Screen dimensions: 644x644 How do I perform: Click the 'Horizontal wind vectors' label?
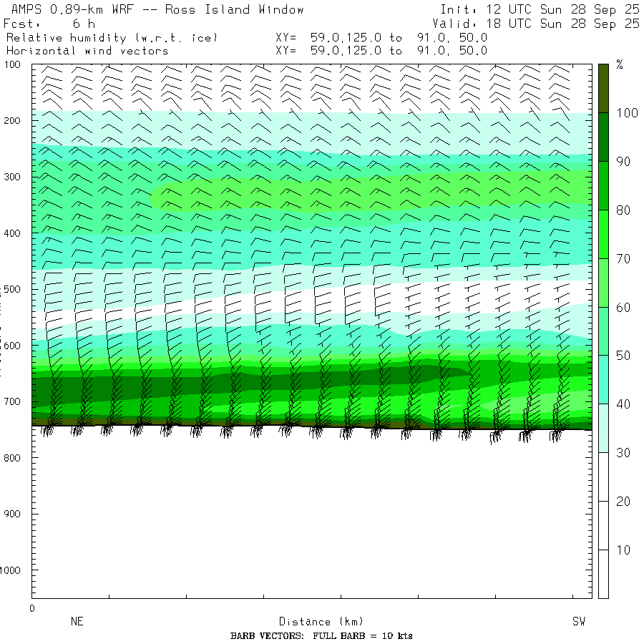(x=87, y=51)
